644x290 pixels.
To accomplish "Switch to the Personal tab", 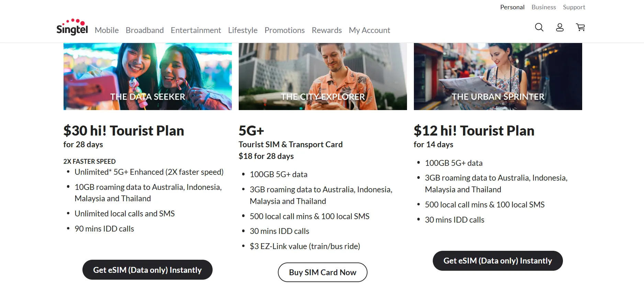I will (512, 7).
